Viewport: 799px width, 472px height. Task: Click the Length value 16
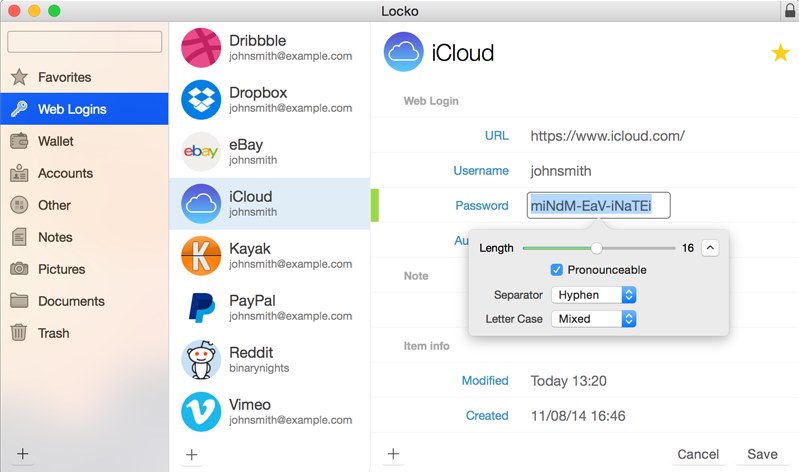[688, 248]
